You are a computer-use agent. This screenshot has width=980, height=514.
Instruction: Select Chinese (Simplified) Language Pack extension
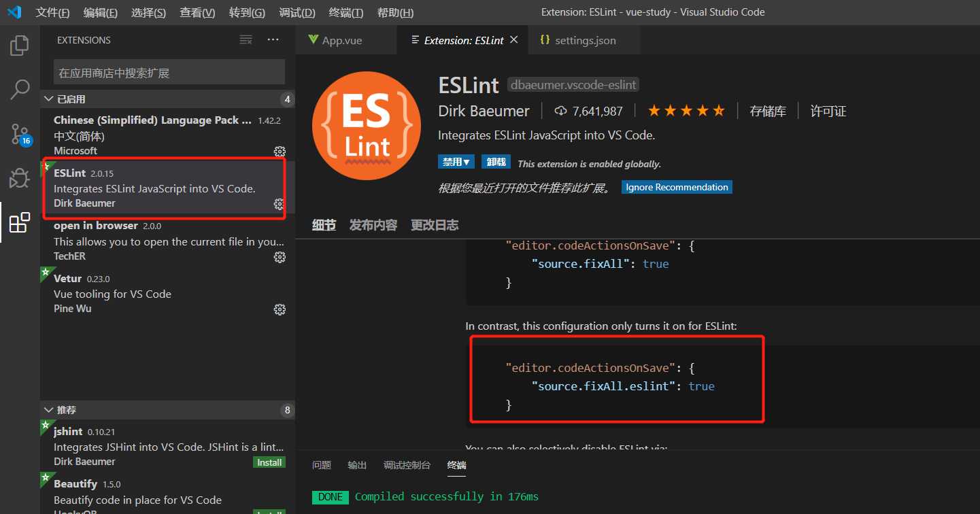pos(167,135)
